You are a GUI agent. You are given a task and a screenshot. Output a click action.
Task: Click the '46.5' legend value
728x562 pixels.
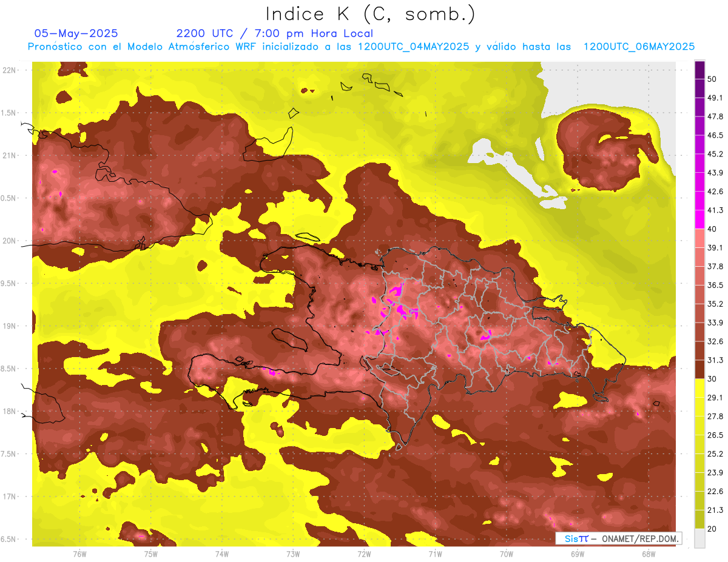coord(715,136)
